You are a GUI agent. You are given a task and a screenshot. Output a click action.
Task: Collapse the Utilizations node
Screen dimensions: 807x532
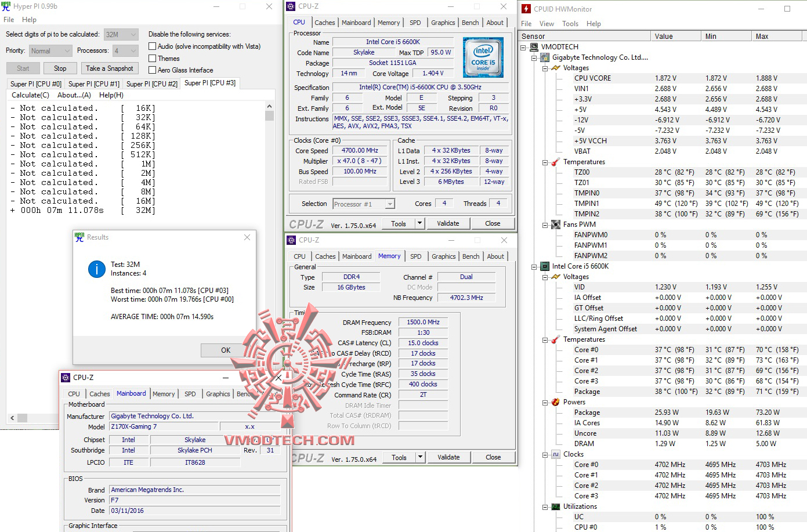545,506
